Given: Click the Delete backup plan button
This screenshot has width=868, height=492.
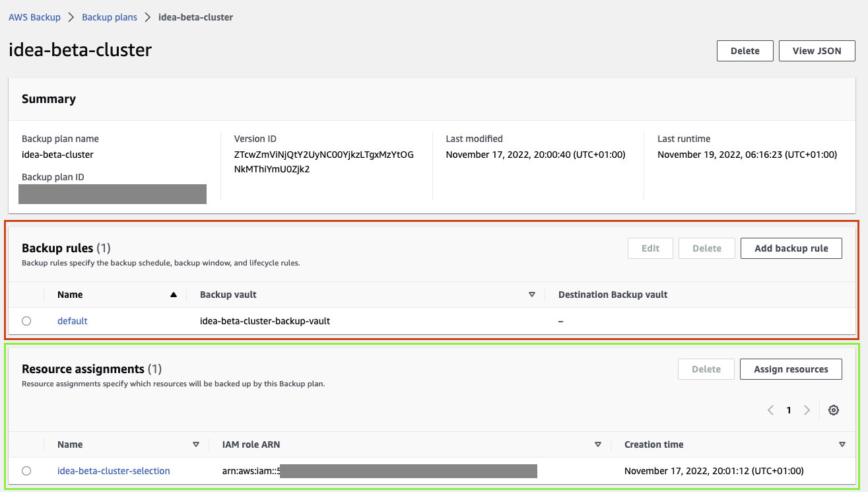Looking at the screenshot, I should 745,51.
